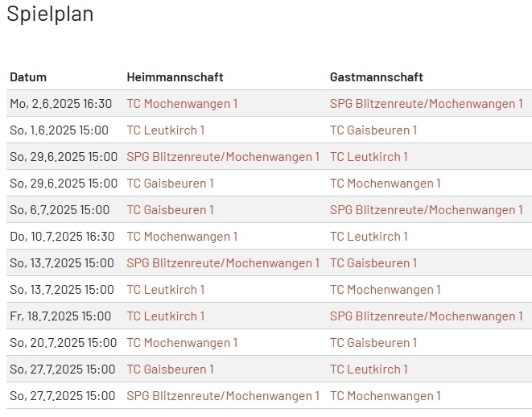Click guest TC Gaisbeuren 1 on 13.7.2025

coord(373,262)
